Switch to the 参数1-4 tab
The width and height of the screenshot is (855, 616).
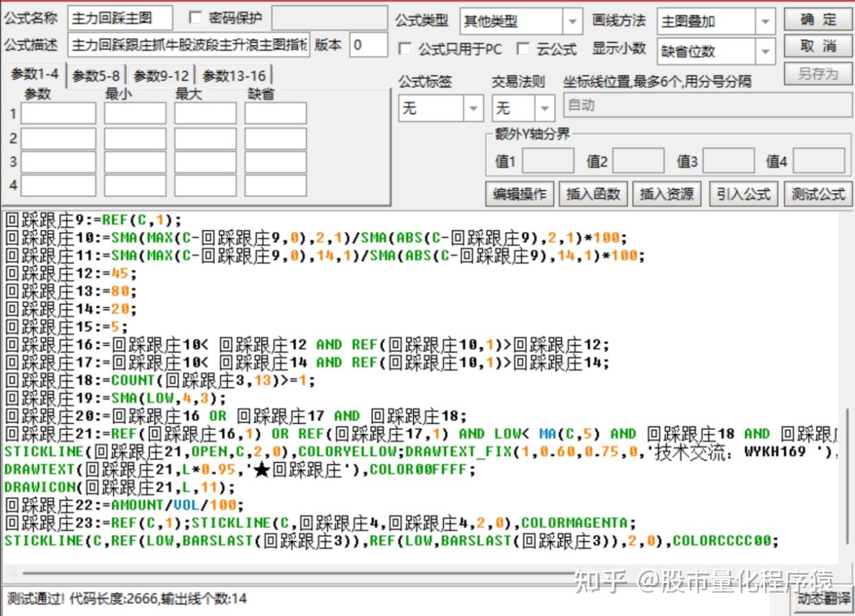tap(35, 75)
